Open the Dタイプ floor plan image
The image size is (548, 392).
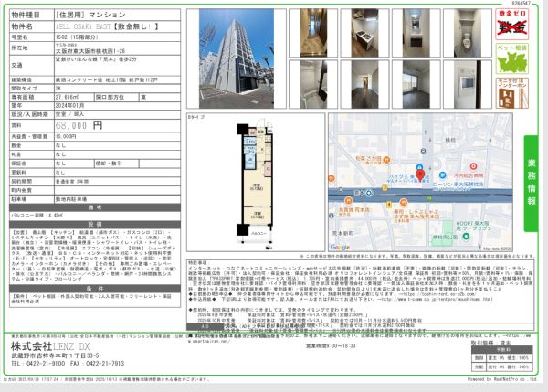point(256,182)
